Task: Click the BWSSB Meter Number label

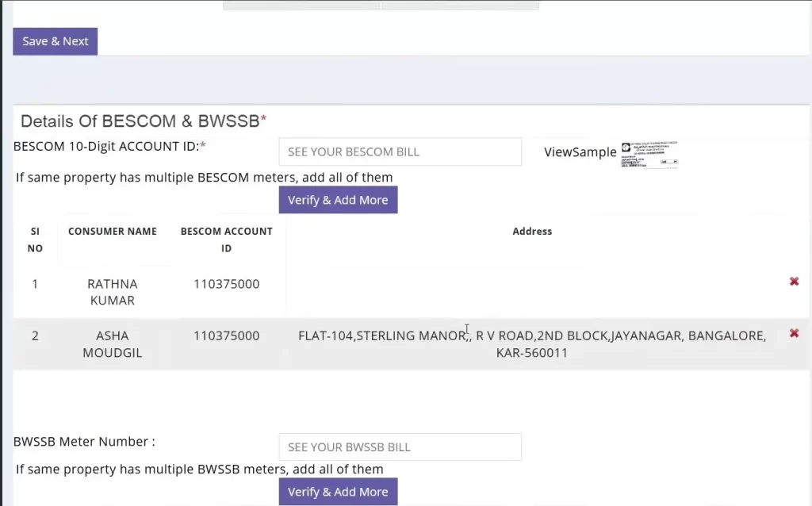Action: point(84,442)
